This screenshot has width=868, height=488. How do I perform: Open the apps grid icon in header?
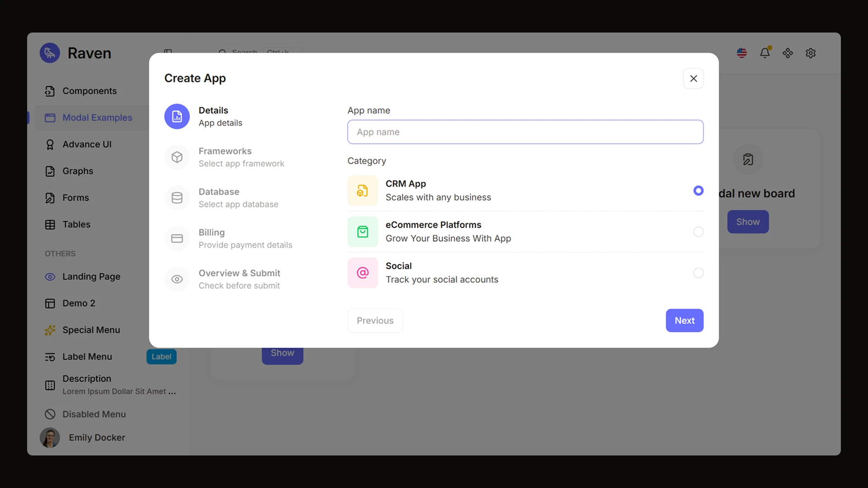point(788,53)
